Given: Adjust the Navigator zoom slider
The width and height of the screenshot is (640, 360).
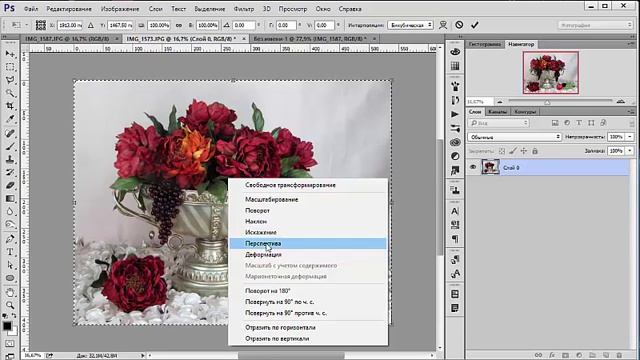Looking at the screenshot, I should tap(548, 102).
